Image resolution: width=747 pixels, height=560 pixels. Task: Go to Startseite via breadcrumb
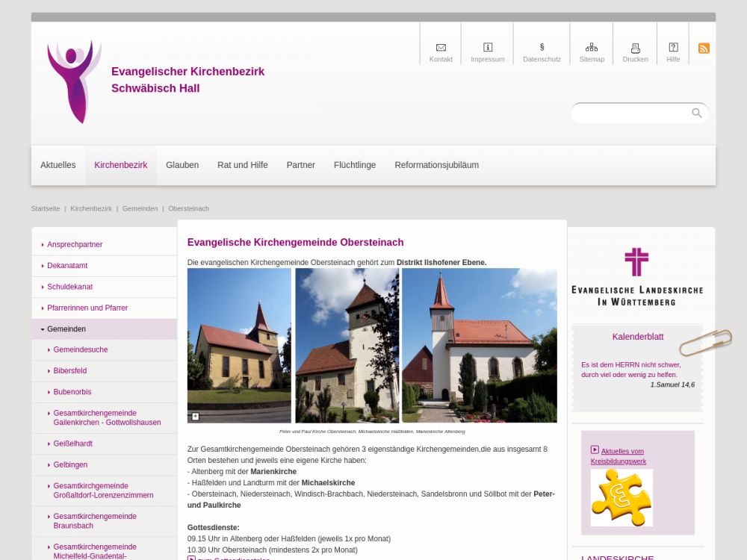(46, 209)
